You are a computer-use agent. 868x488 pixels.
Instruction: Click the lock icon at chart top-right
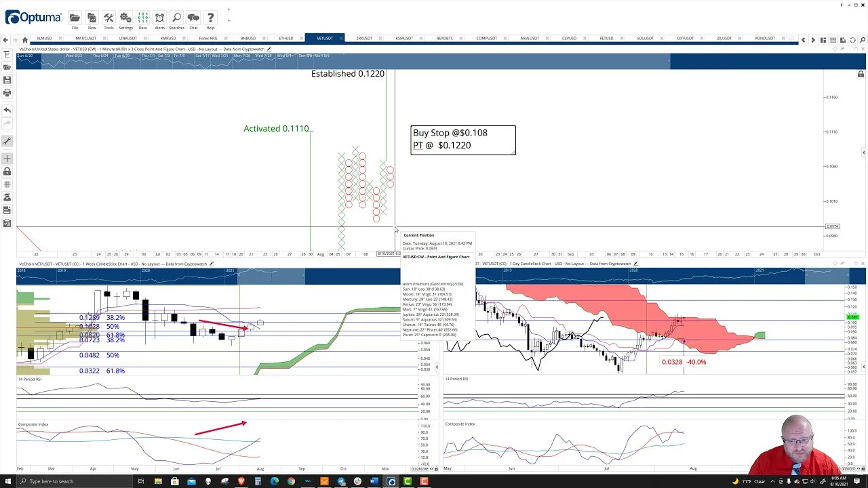(x=861, y=74)
